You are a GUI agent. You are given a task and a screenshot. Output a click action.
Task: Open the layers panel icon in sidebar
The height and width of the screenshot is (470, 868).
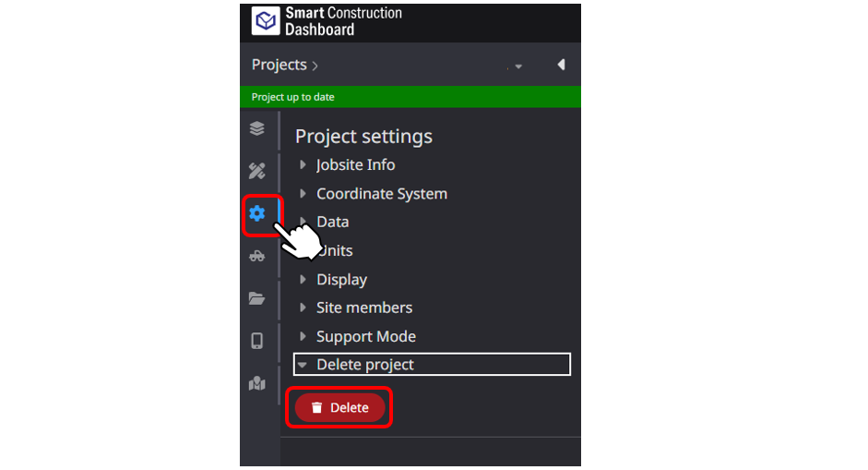(x=256, y=128)
